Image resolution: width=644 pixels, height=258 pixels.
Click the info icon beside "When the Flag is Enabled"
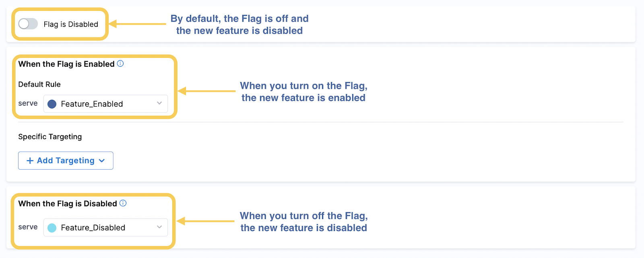(x=120, y=63)
